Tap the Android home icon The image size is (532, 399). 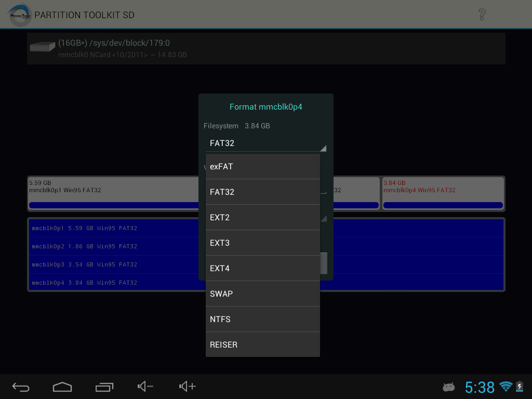pyautogui.click(x=62, y=387)
